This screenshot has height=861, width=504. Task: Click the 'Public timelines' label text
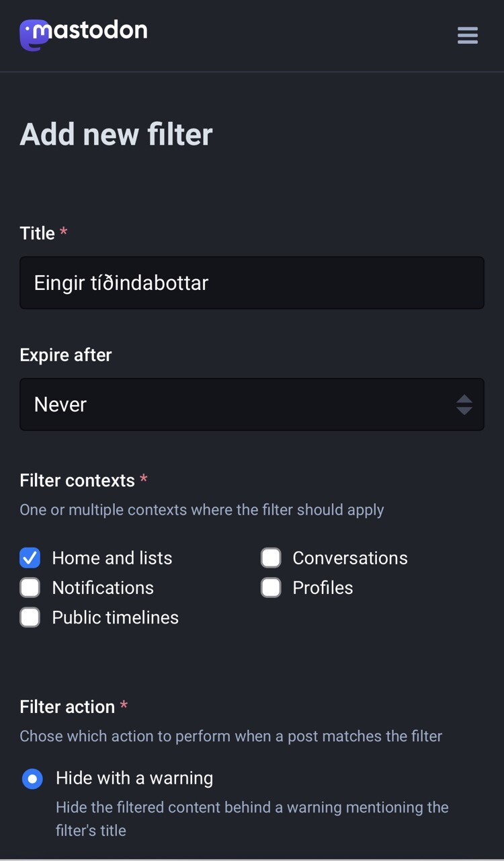pyautogui.click(x=116, y=617)
